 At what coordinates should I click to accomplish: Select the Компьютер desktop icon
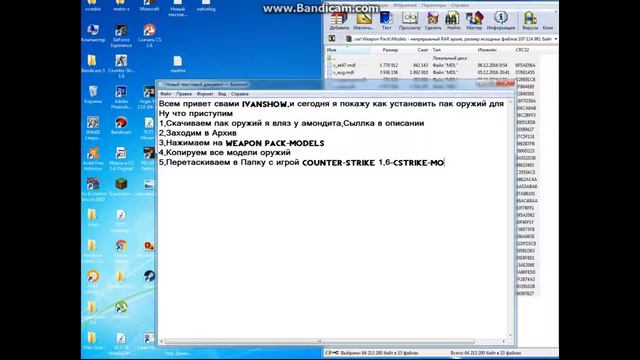(x=93, y=33)
